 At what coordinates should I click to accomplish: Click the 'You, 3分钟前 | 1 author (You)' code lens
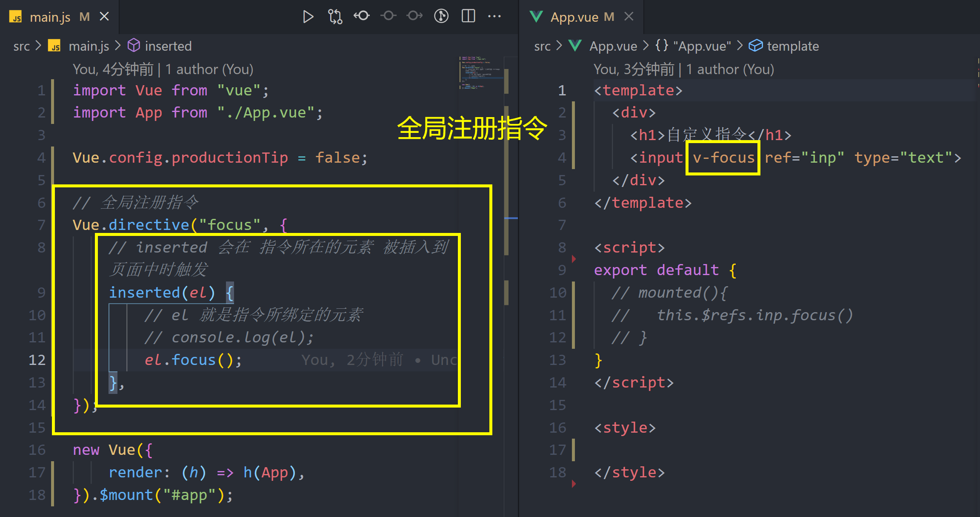(x=684, y=69)
